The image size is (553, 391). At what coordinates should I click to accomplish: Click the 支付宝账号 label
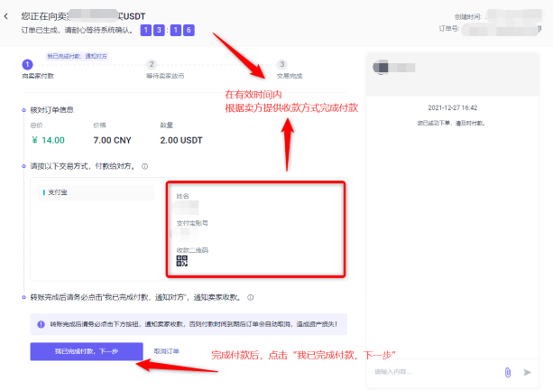tap(192, 223)
